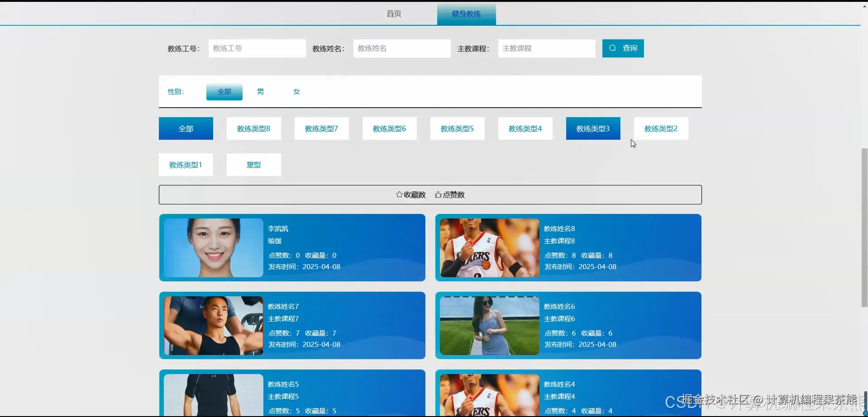Image resolution: width=868 pixels, height=417 pixels.
Task: Open 李凯凯's coach profile photo
Action: [x=212, y=248]
